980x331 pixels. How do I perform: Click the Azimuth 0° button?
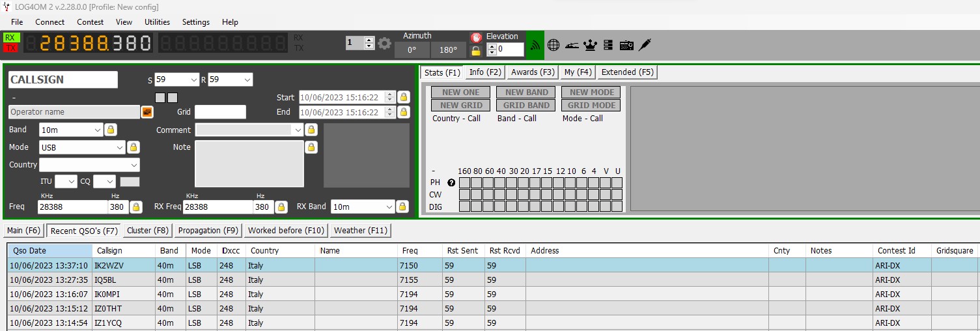(412, 50)
